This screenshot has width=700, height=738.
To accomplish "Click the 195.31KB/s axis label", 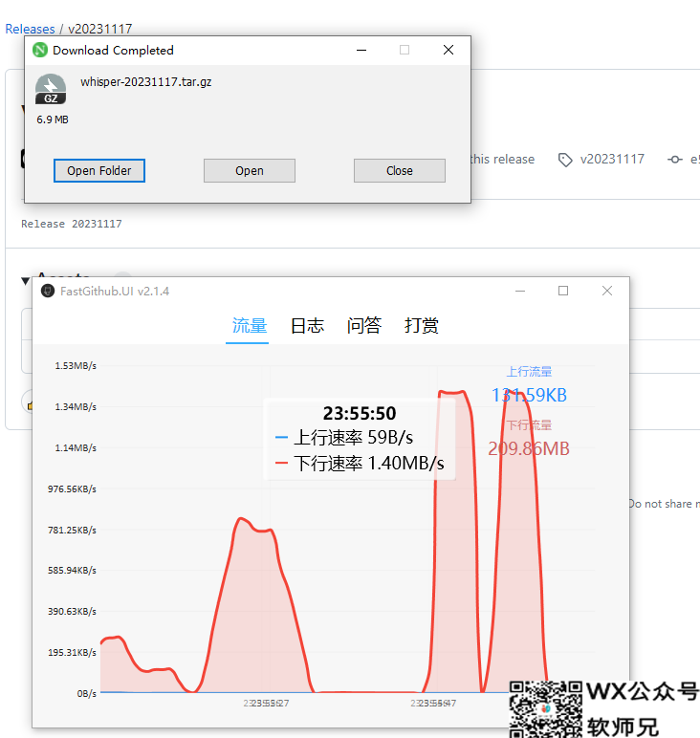I will [72, 652].
